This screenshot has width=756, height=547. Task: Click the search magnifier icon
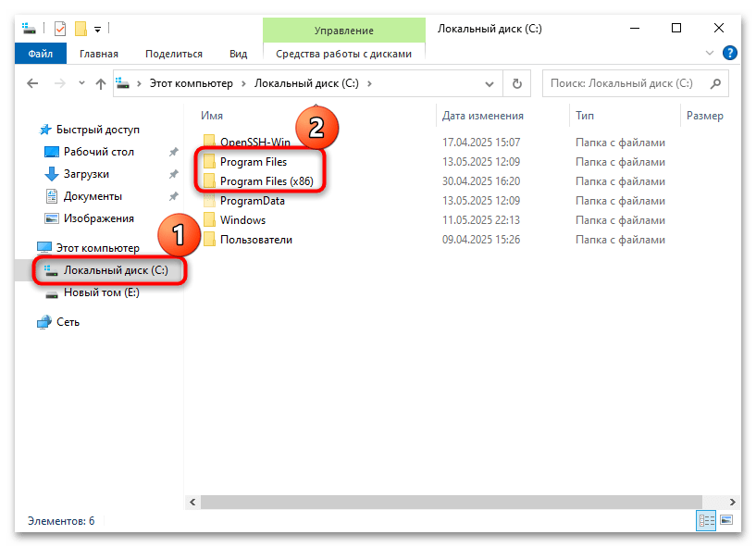click(714, 83)
